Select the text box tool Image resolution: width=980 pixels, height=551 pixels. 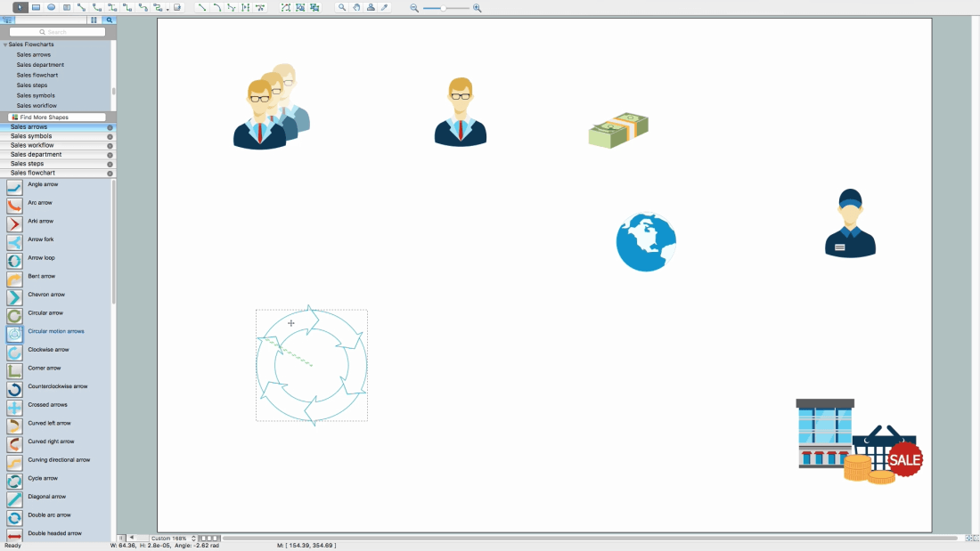(x=67, y=7)
